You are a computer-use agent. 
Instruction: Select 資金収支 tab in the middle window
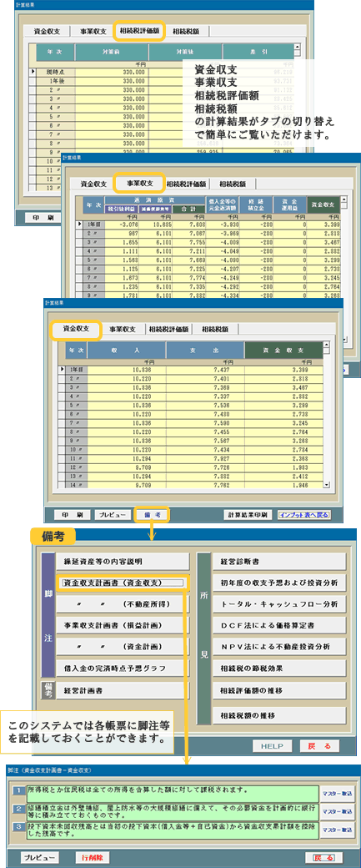(x=93, y=184)
